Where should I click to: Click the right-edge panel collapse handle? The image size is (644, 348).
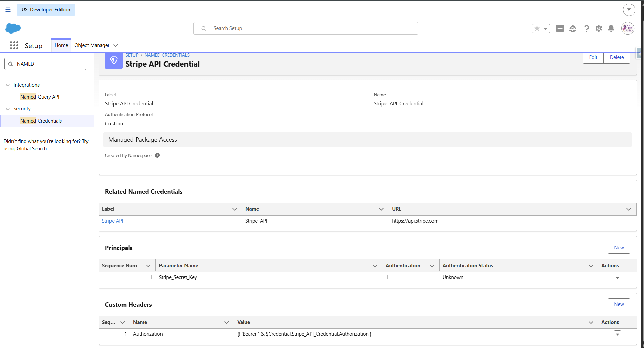(639, 53)
